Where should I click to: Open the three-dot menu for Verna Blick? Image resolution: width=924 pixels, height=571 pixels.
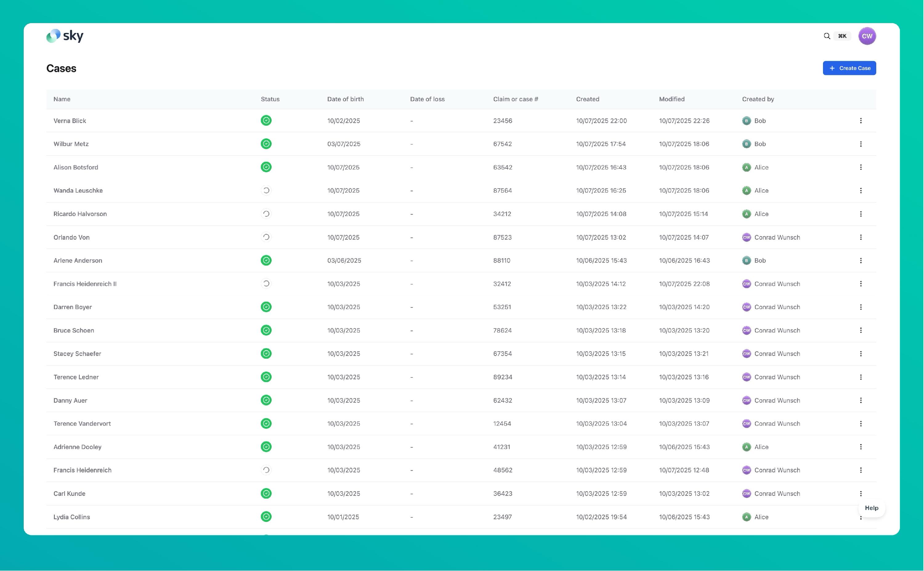(x=861, y=120)
